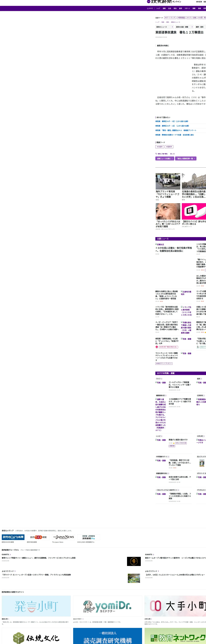This screenshot has height=644, width=206.
Task: Expand the 広角多角 category chip
Action: click(201, 396)
